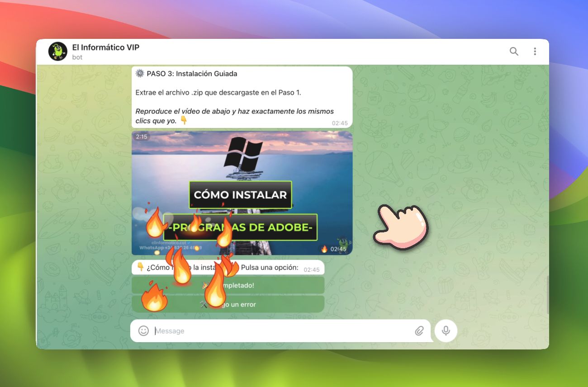Click the 'Pulsa una opción' message

[x=228, y=267]
